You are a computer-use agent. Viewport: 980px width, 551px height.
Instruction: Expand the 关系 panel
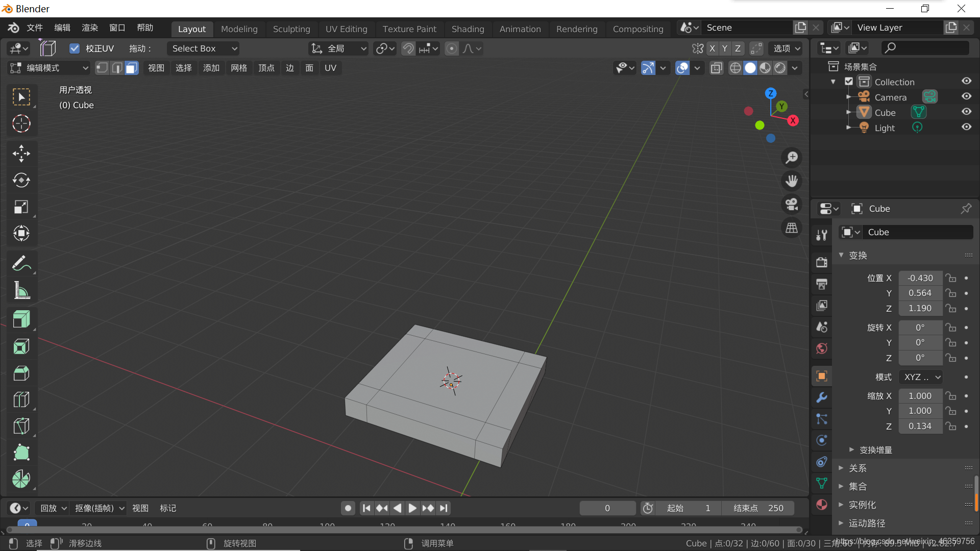coord(857,468)
